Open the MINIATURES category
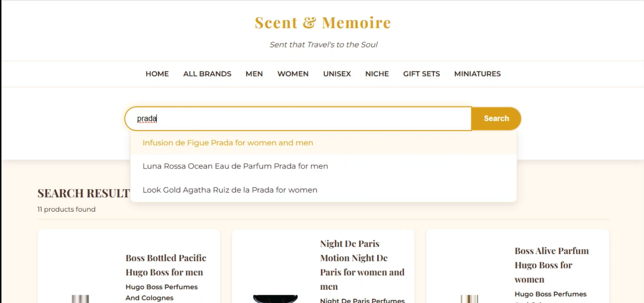The width and height of the screenshot is (644, 303). [x=477, y=74]
